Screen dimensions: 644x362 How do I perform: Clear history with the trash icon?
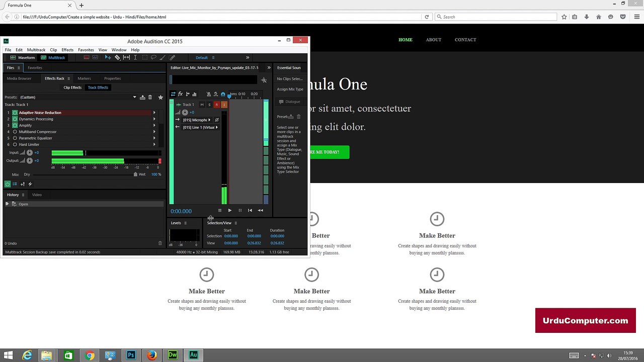click(x=160, y=243)
